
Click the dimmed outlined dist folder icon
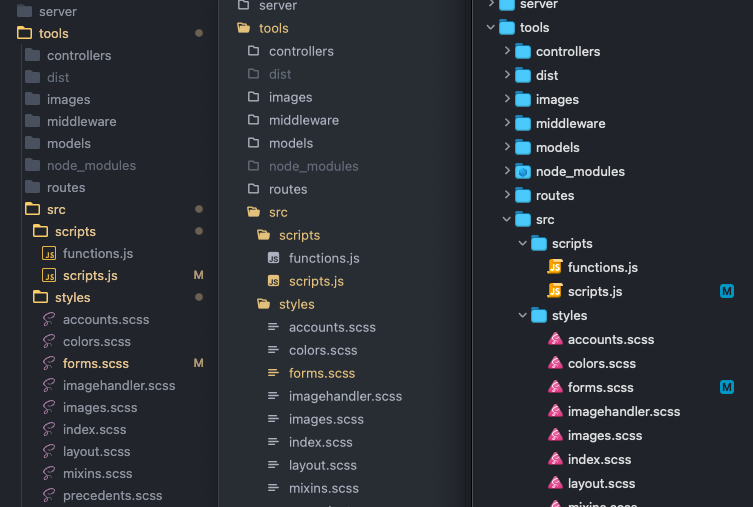point(254,74)
